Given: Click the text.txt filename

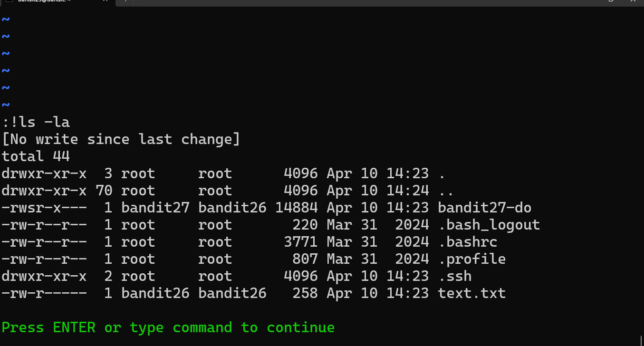Looking at the screenshot, I should 471,293.
